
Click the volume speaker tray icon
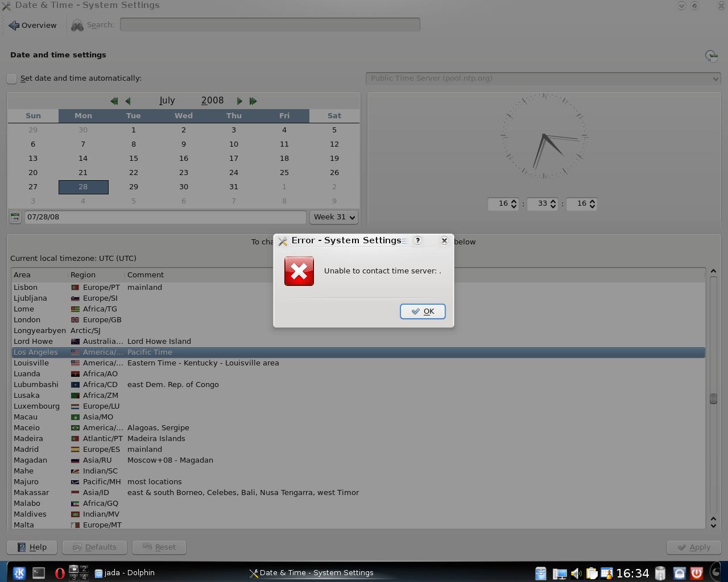pyautogui.click(x=576, y=573)
